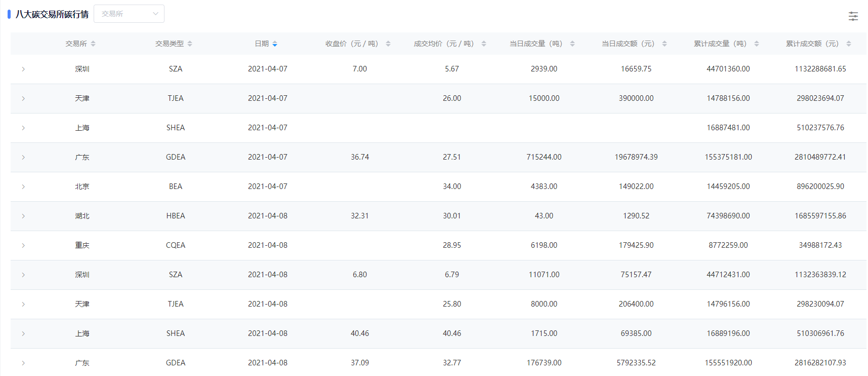Expand the 北京 2021-04-07 row
868x376 pixels.
pyautogui.click(x=23, y=186)
